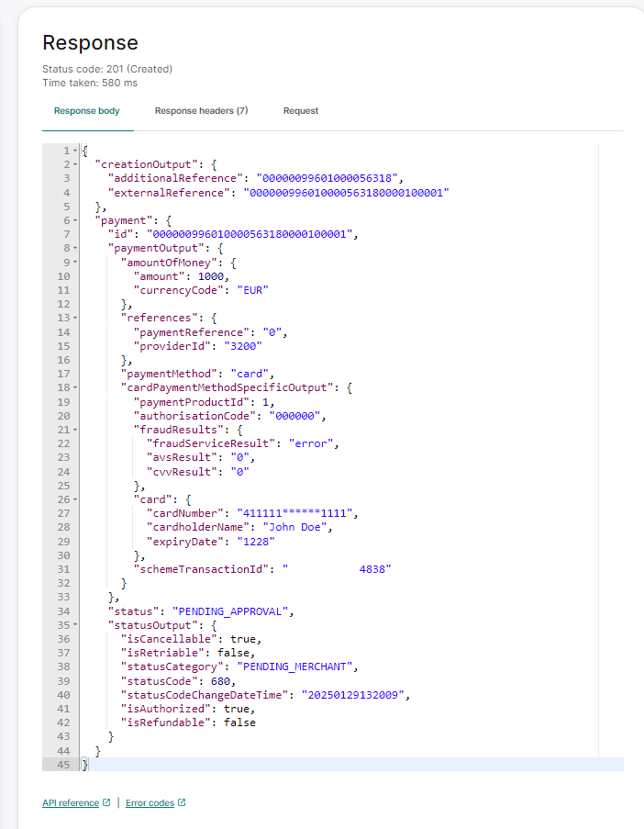Click the paymentProductId value 1
The height and width of the screenshot is (829, 644).
pos(266,402)
